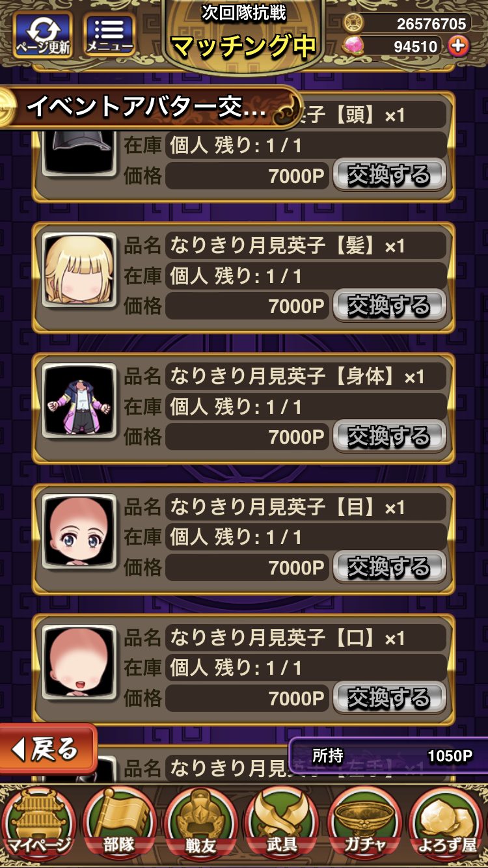The height and width of the screenshot is (868, 488).
Task: Select the blonde hair avatar thumbnail
Action: (79, 269)
